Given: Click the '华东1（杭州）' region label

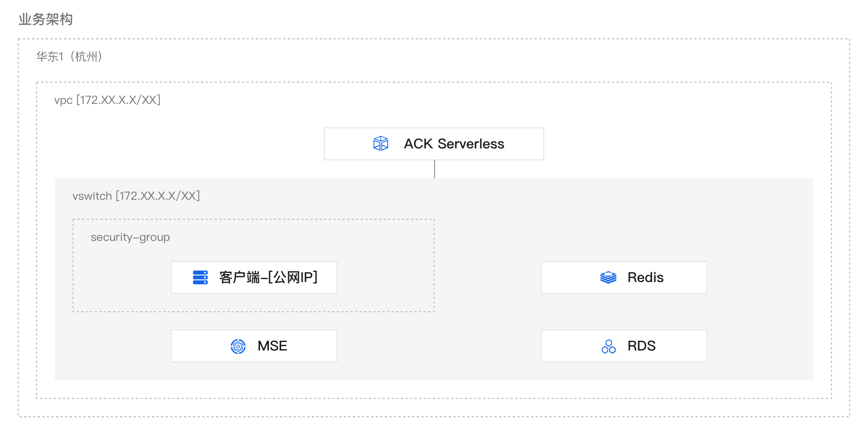Looking at the screenshot, I should tap(70, 57).
